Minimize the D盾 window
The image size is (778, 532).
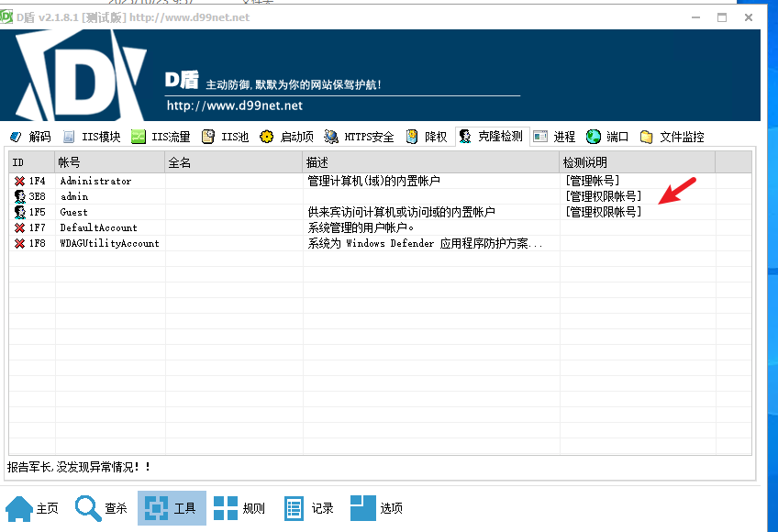pyautogui.click(x=696, y=17)
